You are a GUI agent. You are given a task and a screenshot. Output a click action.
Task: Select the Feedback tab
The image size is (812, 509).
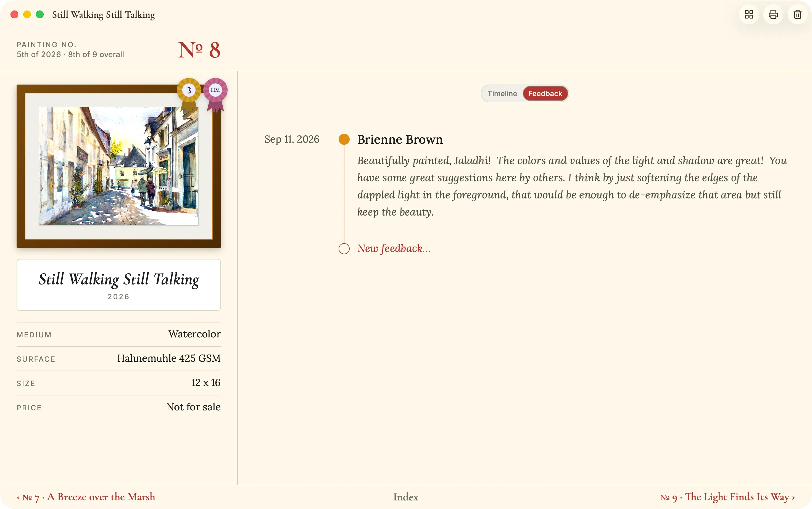click(x=545, y=94)
